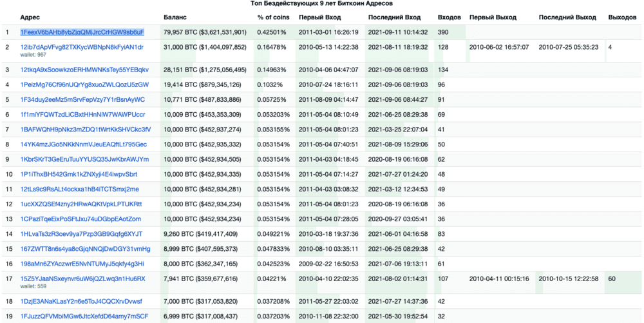Click percentage value 0.42501%

[x=272, y=32]
